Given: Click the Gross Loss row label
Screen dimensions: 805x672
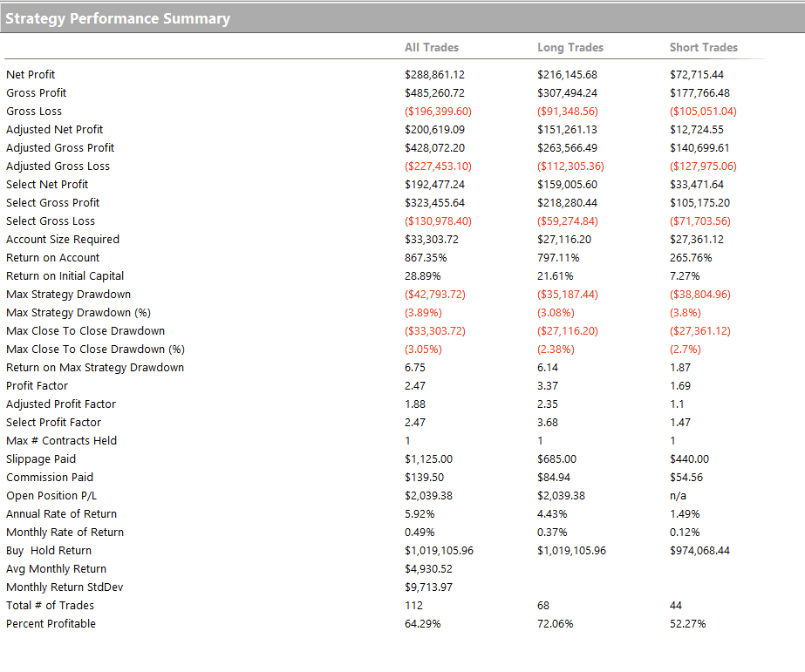Looking at the screenshot, I should [34, 112].
